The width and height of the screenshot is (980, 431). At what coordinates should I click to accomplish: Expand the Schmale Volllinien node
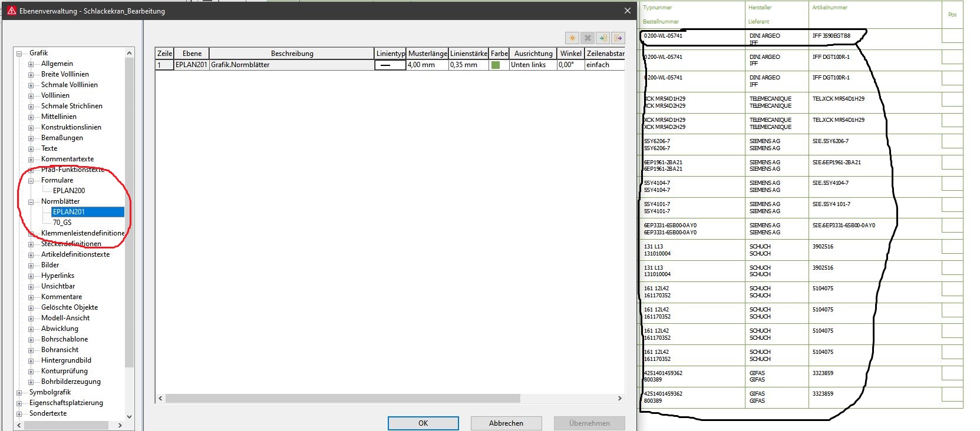[x=31, y=85]
